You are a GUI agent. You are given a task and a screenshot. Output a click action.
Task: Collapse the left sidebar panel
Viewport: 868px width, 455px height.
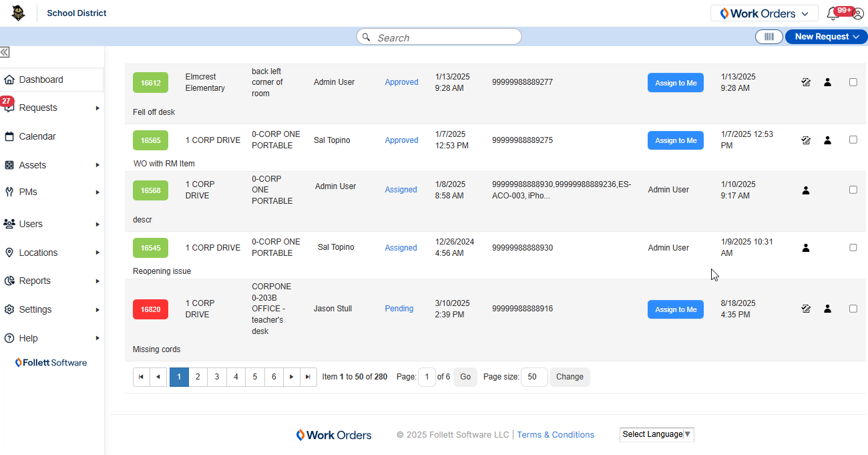pyautogui.click(x=5, y=51)
